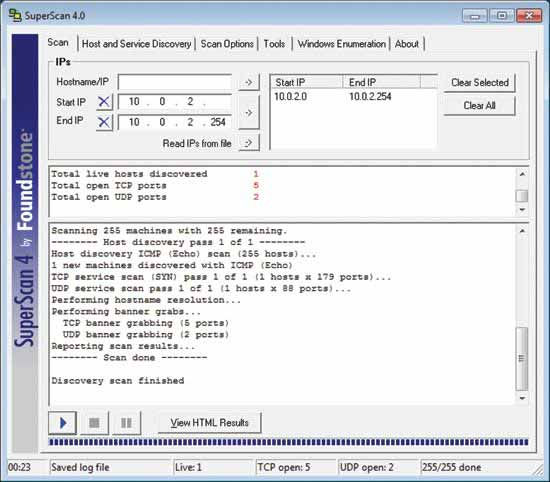550x482 pixels.
Task: Click the Hostname/IP input field
Action: click(175, 82)
